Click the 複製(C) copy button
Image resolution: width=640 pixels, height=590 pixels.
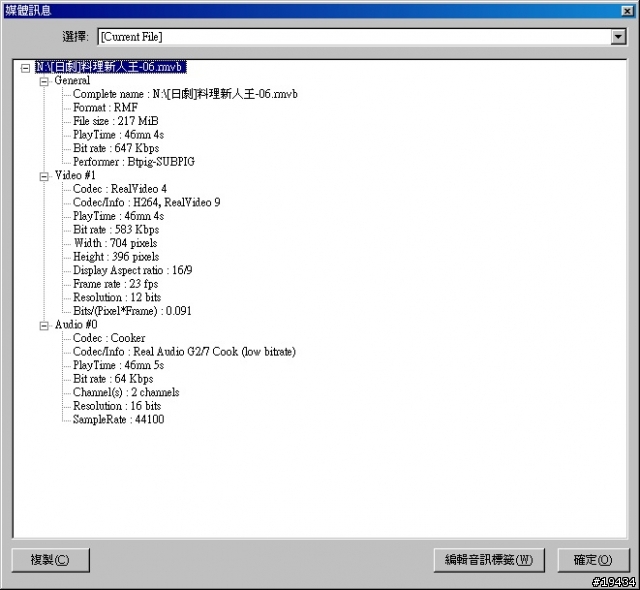pos(50,560)
